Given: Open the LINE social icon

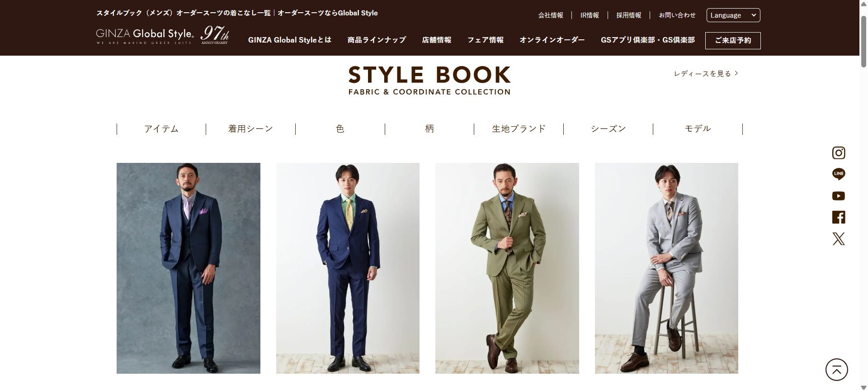Looking at the screenshot, I should click(x=838, y=174).
